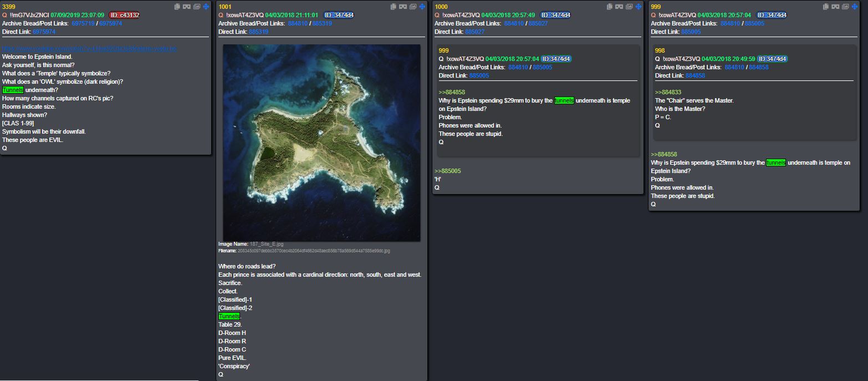Screen dimensions: 868x381
Task: Click the 'Table 29.' line in post 1001
Action: [230, 324]
